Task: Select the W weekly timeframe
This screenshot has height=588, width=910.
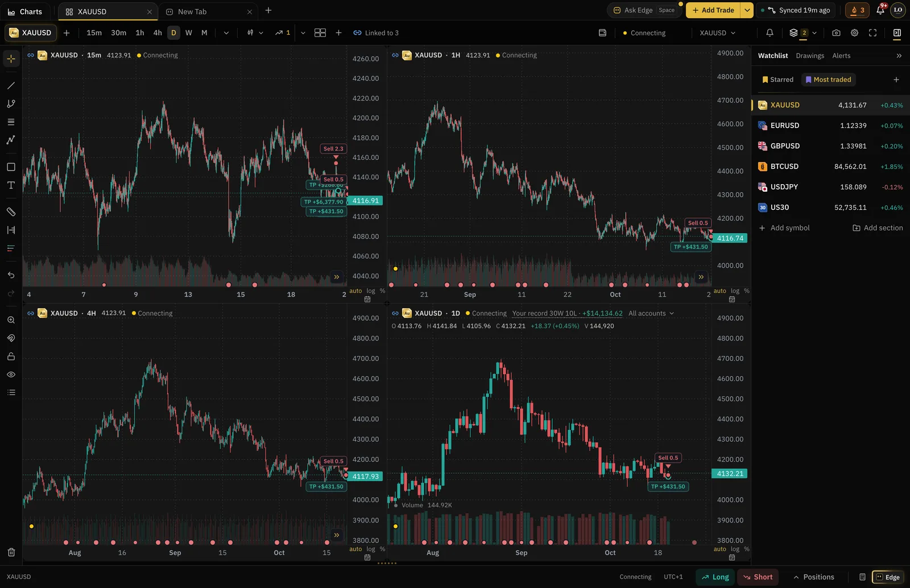Action: click(x=189, y=33)
